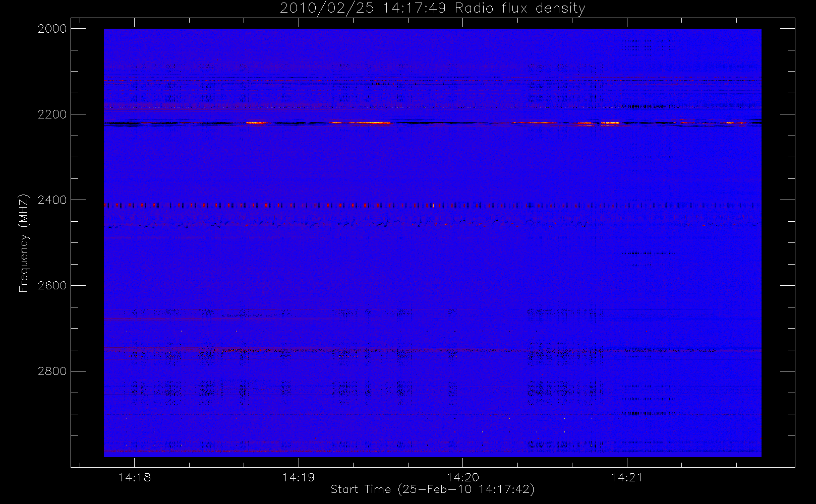Click the plot title '2010/02/25 14:17:49 Radio flux density'

click(433, 9)
